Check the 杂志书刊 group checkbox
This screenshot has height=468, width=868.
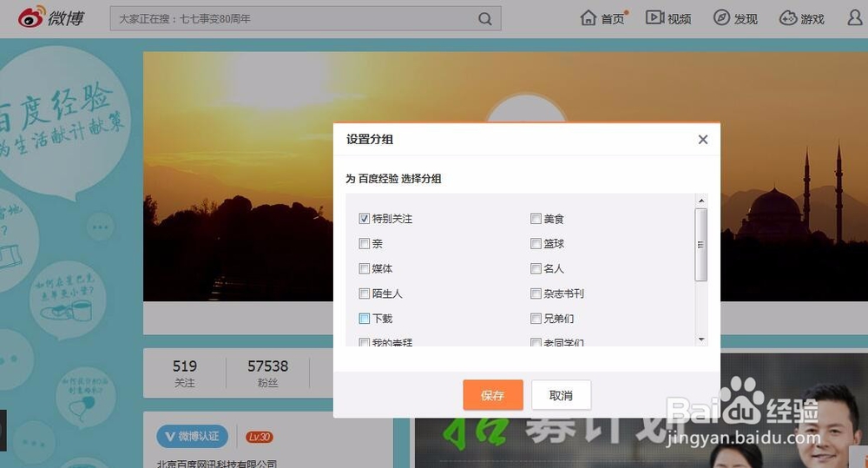coord(536,293)
